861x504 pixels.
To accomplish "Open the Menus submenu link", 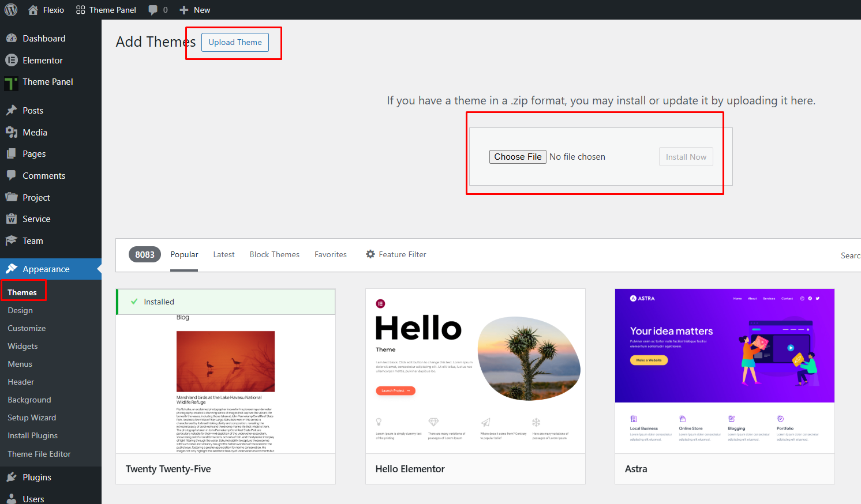I will pos(20,364).
